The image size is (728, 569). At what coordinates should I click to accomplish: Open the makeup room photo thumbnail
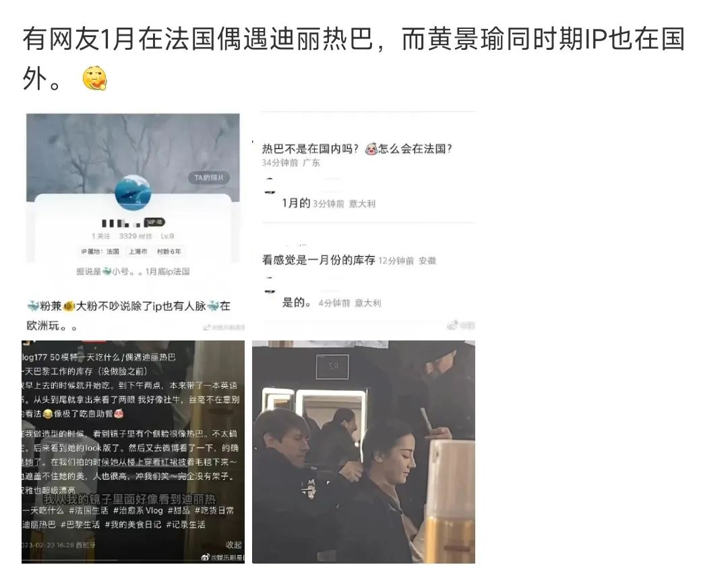(x=363, y=452)
